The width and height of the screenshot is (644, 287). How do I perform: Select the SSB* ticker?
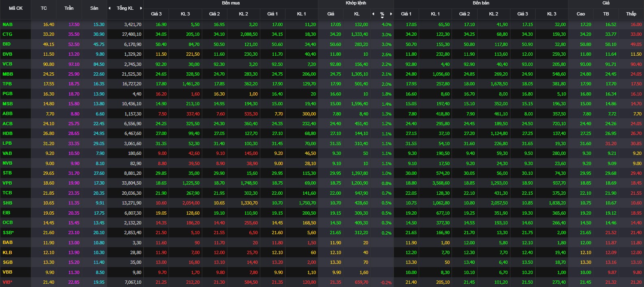(x=8, y=233)
